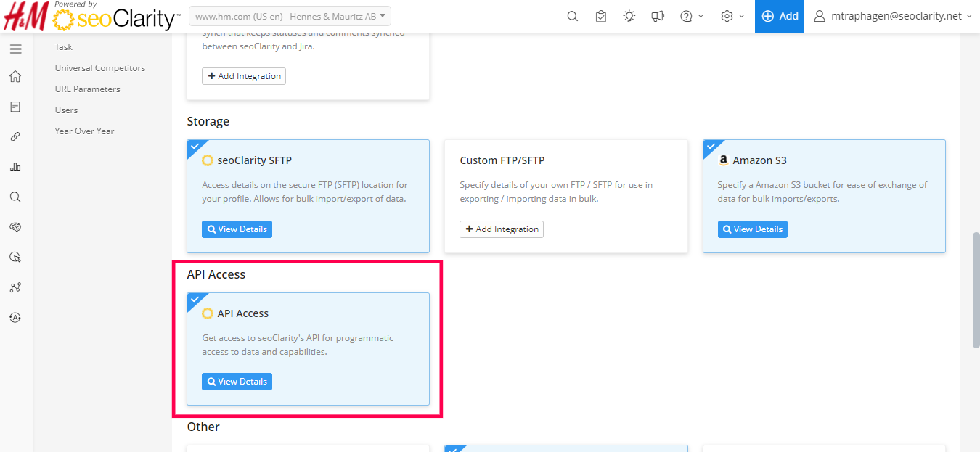Toggle the hamburger sidebar menu
The width and height of the screenshot is (980, 452).
click(15, 49)
